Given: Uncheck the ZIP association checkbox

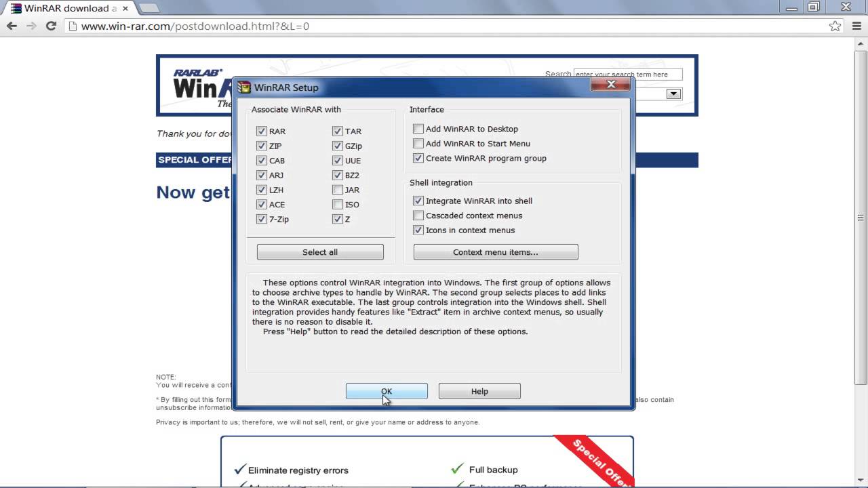Looking at the screenshot, I should click(x=262, y=146).
